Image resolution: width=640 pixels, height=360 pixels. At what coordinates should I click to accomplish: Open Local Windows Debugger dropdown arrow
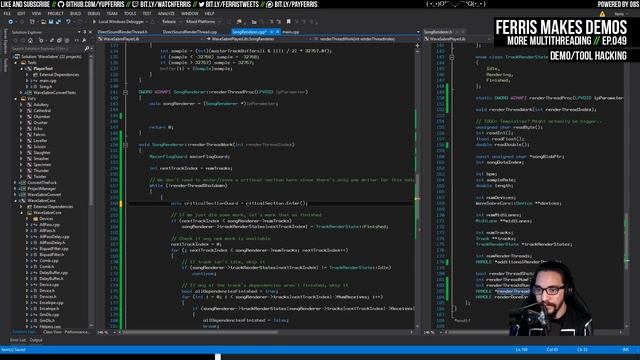tap(147, 22)
